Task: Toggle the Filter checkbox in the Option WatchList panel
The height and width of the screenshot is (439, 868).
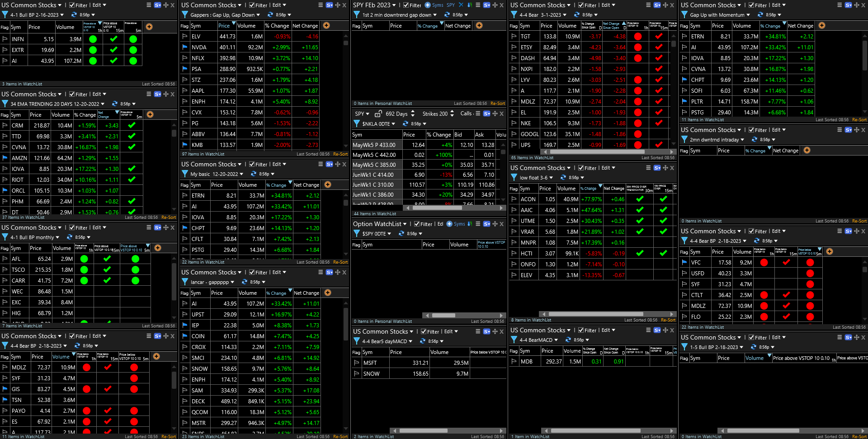Action: pos(417,224)
